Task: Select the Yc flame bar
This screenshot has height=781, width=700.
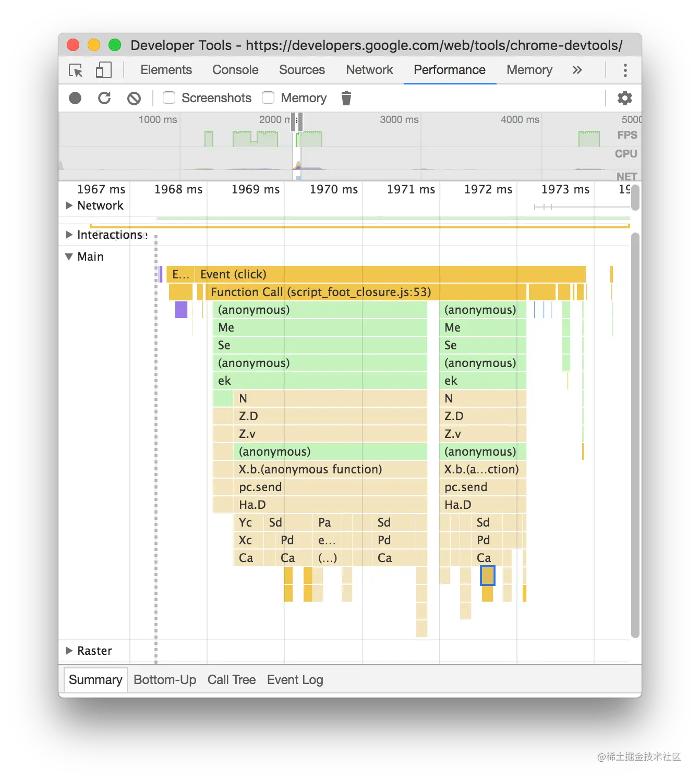Action: (x=248, y=522)
